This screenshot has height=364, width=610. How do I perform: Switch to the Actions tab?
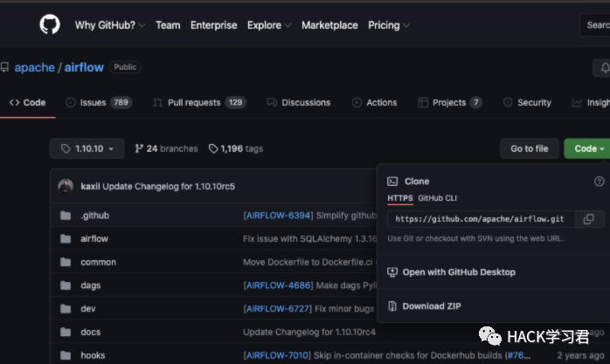374,102
